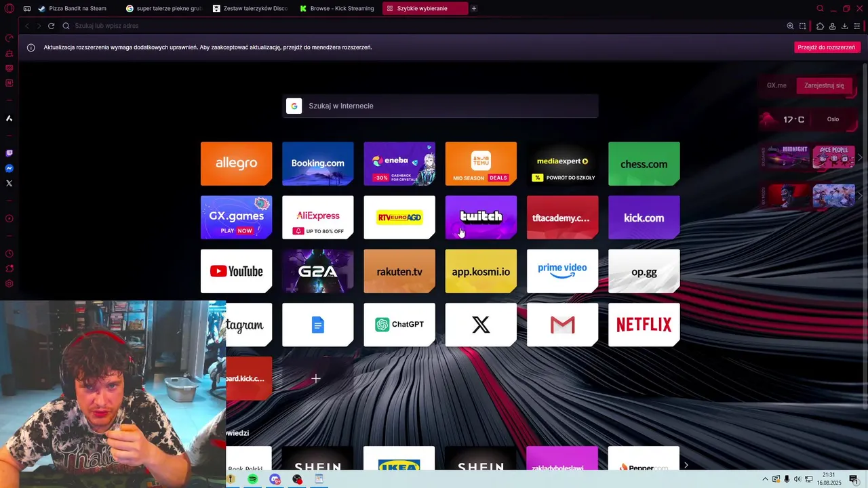Switch to the Zestaw talerzyków Disco tab
The width and height of the screenshot is (868, 488).
251,8
